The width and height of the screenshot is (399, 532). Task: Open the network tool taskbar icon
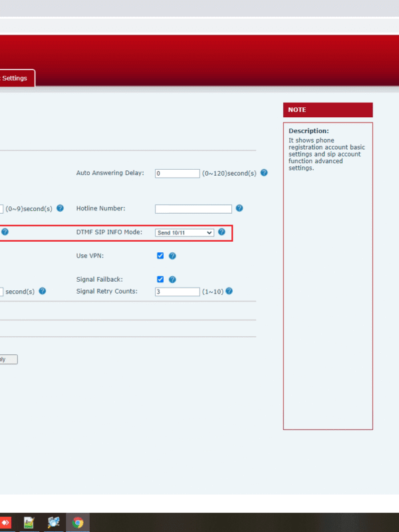tap(54, 523)
